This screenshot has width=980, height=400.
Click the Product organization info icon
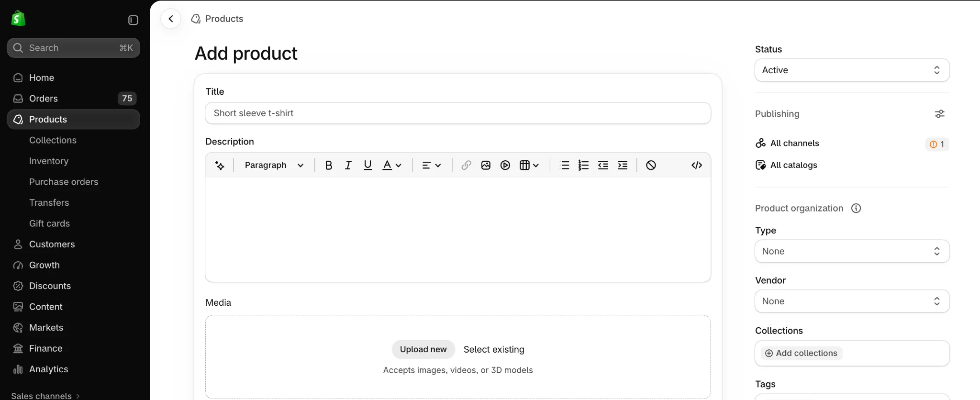[856, 208]
